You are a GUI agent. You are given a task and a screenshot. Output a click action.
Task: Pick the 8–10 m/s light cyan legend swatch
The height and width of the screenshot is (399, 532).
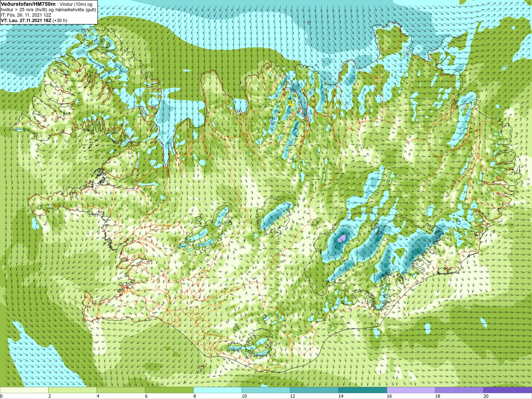tap(217, 390)
